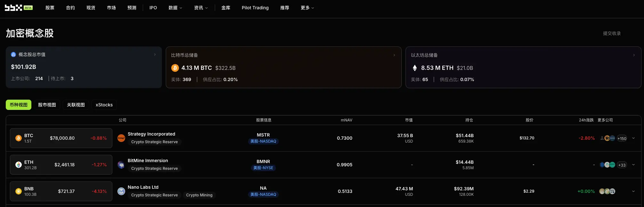Viewport: 644px width, 207px height.
Task: Click the Nano Labs Ltd company name
Action: pyautogui.click(x=143, y=187)
